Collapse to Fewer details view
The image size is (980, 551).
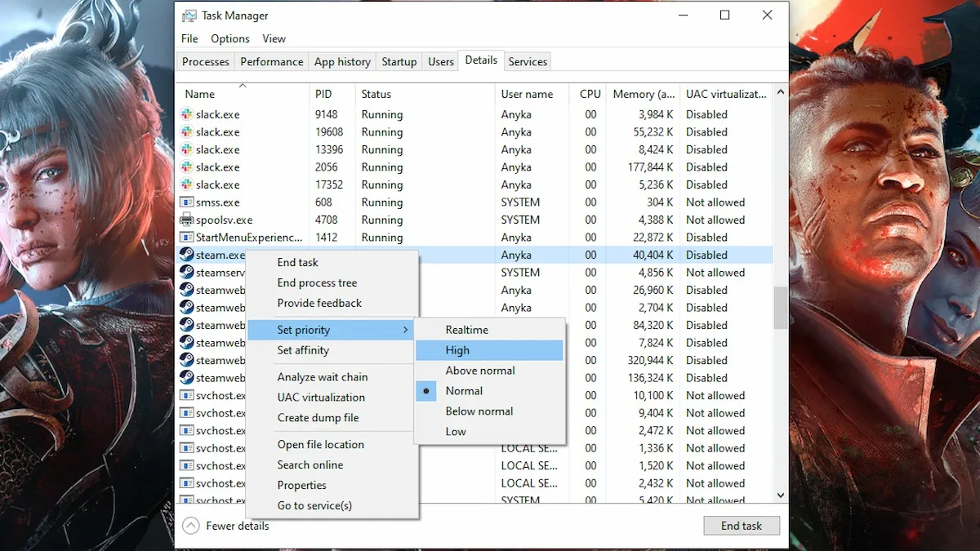225,526
